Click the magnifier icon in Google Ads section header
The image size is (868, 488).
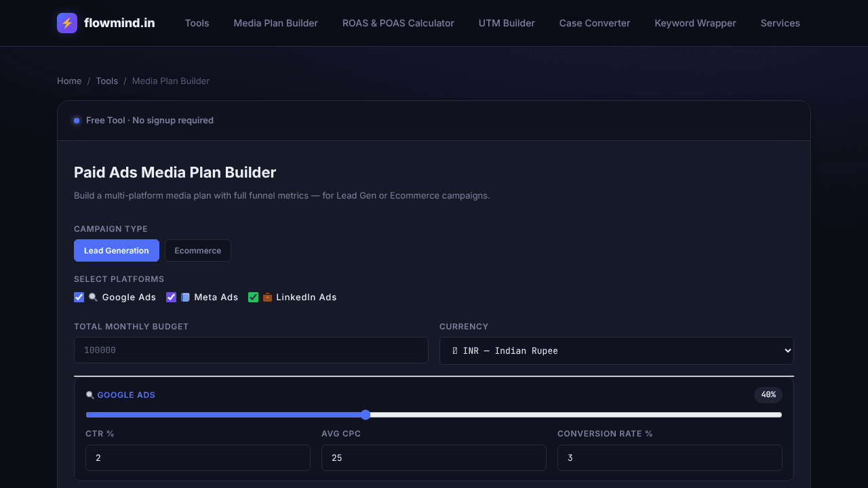(90, 395)
